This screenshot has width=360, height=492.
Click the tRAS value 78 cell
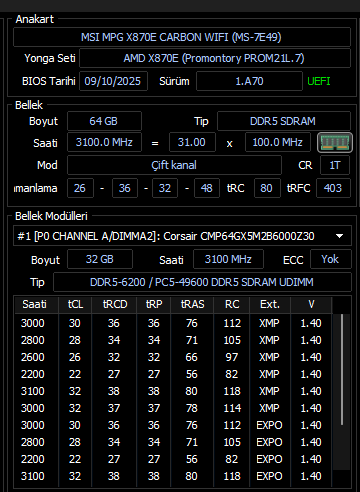(x=192, y=408)
